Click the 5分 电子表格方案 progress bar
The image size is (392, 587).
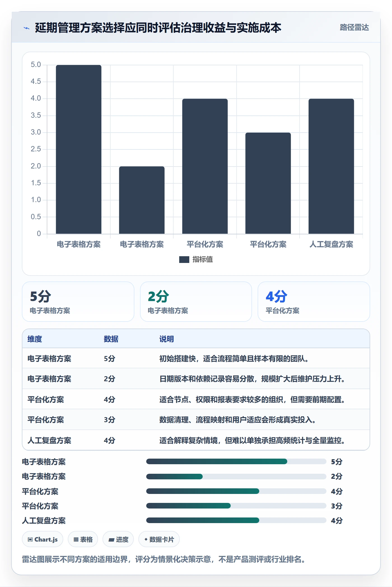[236, 461]
